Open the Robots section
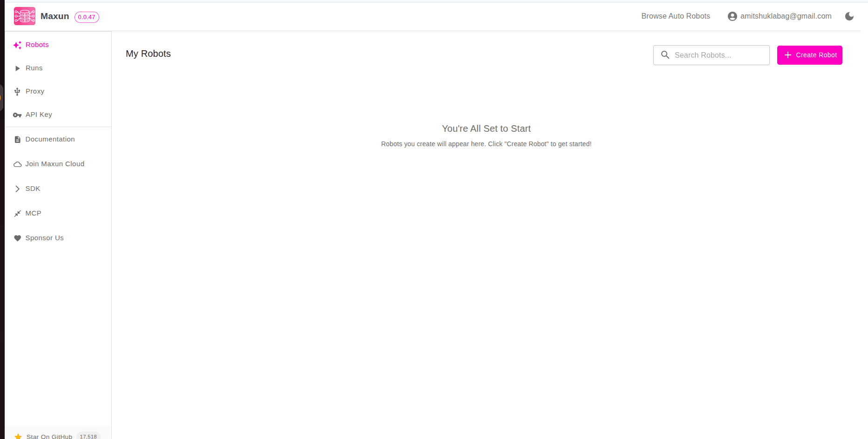Viewport: 868px width, 439px height. (58, 45)
